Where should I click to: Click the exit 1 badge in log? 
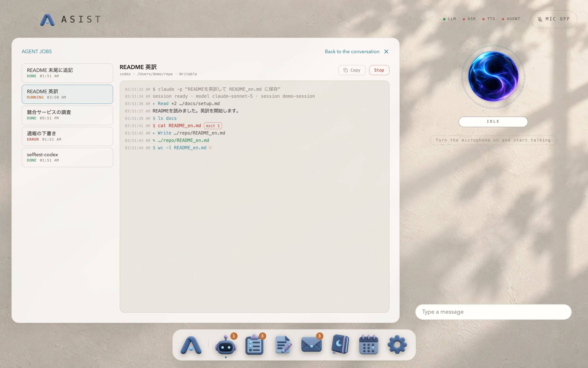click(213, 126)
